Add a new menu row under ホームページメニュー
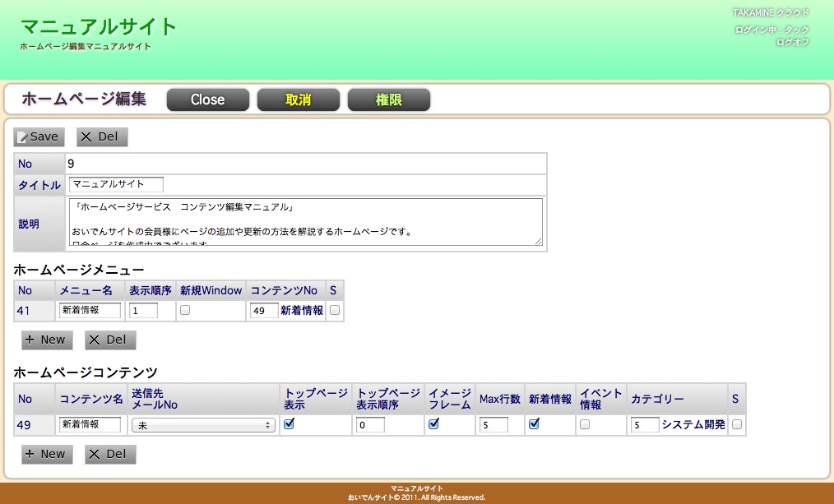This screenshot has width=834, height=504. pyautogui.click(x=47, y=340)
